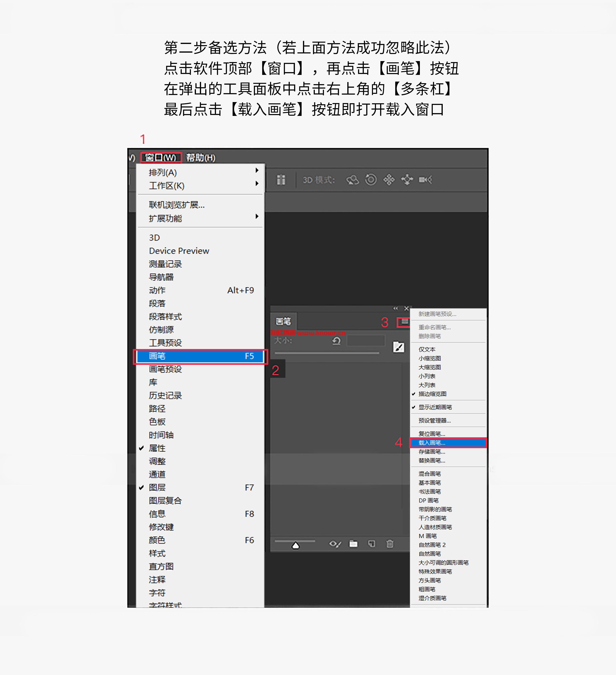The height and width of the screenshot is (675, 616).
Task: Choose 联机浏览扩展... menu entry
Action: click(200, 205)
